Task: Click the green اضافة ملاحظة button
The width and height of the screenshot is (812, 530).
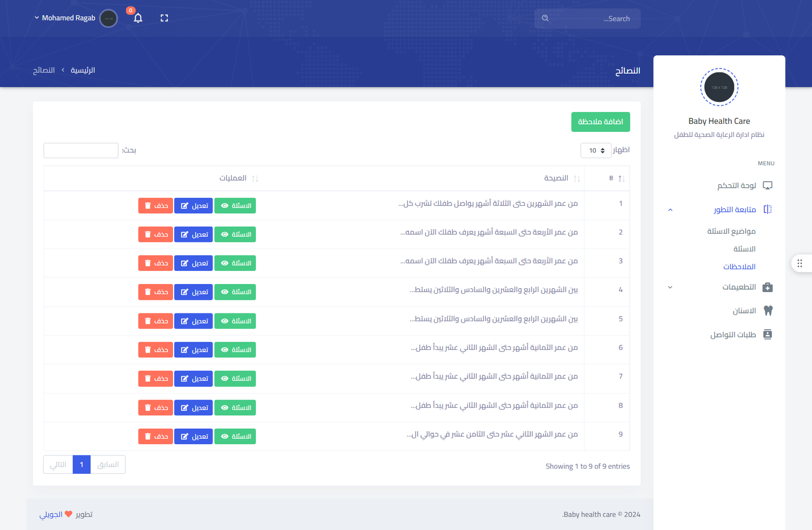Action: (600, 122)
